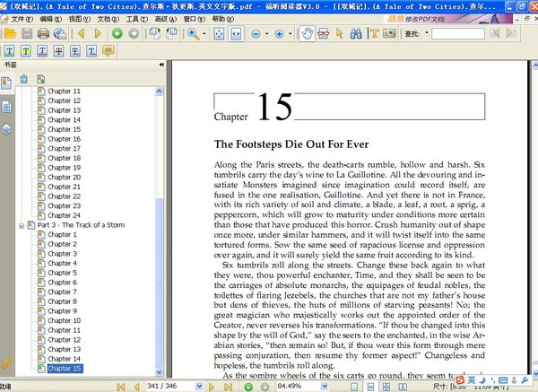This screenshot has height=392, width=538.
Task: Open the zoom in dropdown arrow
Action: (x=290, y=34)
